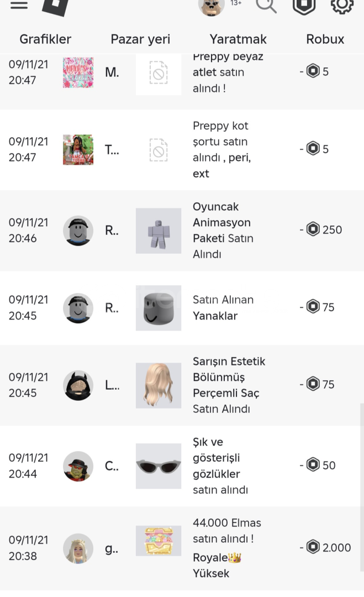Open the profile avatar in header
364x597 pixels.
pyautogui.click(x=212, y=6)
